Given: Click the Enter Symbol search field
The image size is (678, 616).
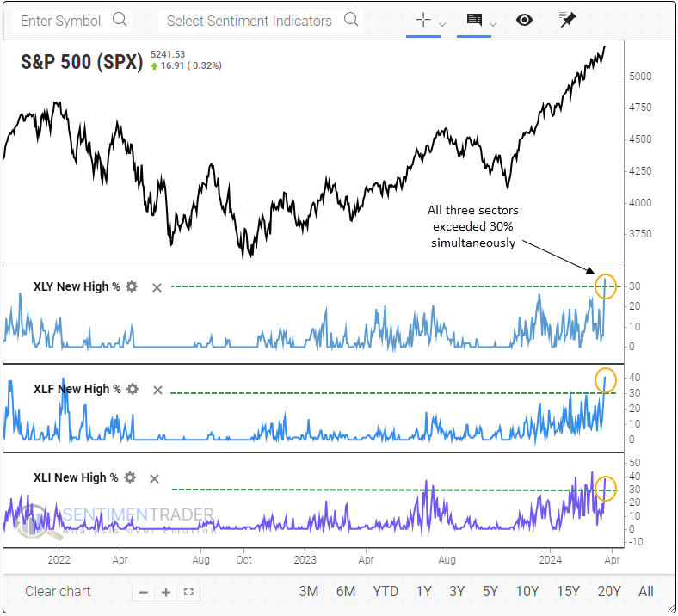Looking at the screenshot, I should tap(71, 21).
